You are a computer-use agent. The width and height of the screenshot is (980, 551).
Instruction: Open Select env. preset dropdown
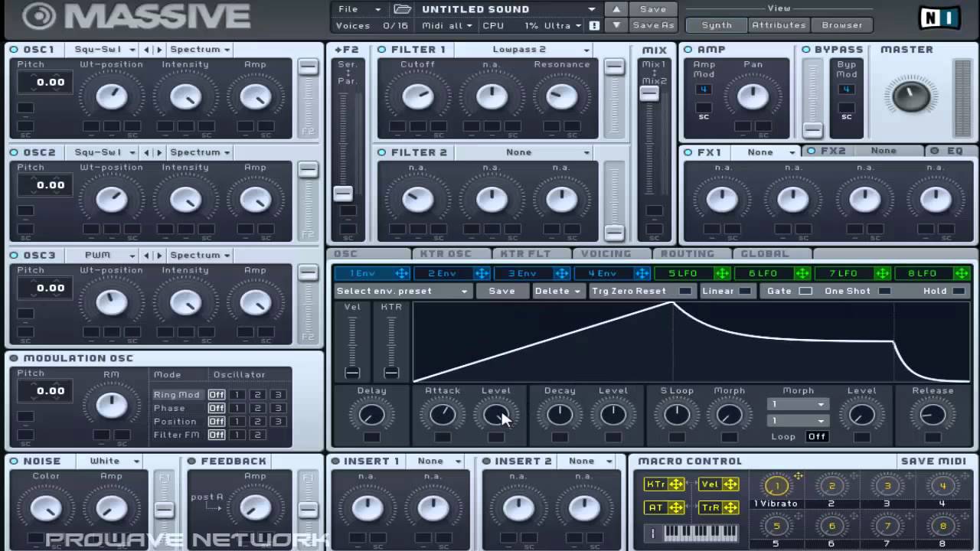403,291
